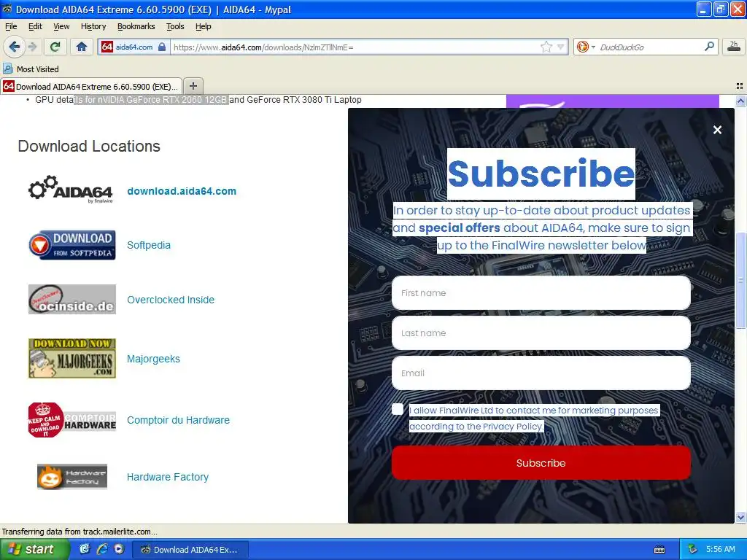Image resolution: width=747 pixels, height=560 pixels.
Task: Click the system tray icon beside the clock
Action: tap(693, 549)
